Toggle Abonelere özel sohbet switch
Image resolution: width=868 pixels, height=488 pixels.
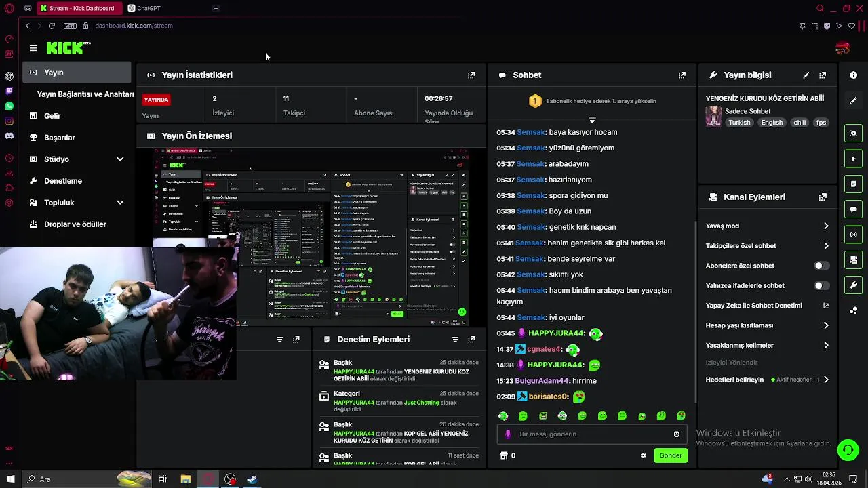tap(821, 266)
